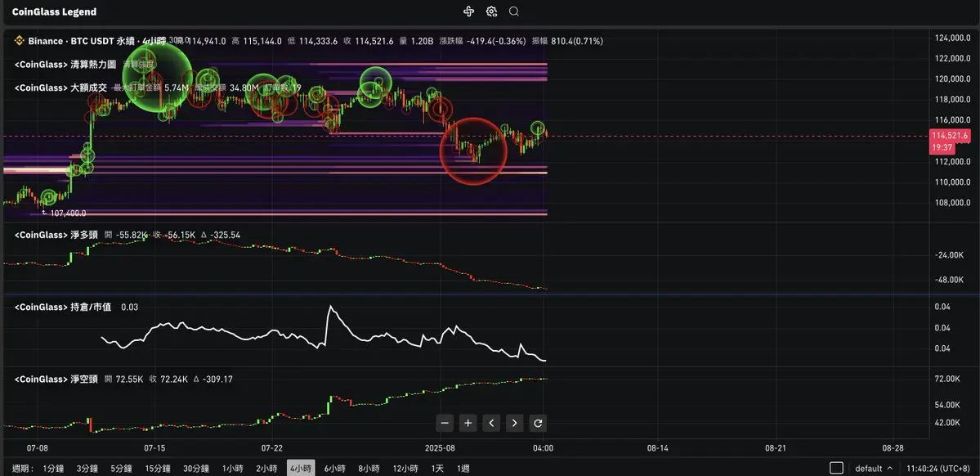
Task: Click the 08-28 date label
Action: [x=892, y=448]
